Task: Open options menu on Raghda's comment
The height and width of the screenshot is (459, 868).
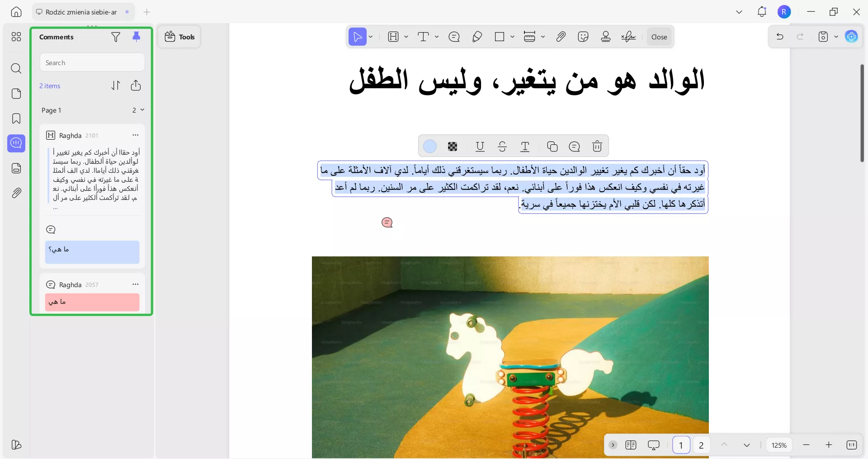Action: click(135, 135)
